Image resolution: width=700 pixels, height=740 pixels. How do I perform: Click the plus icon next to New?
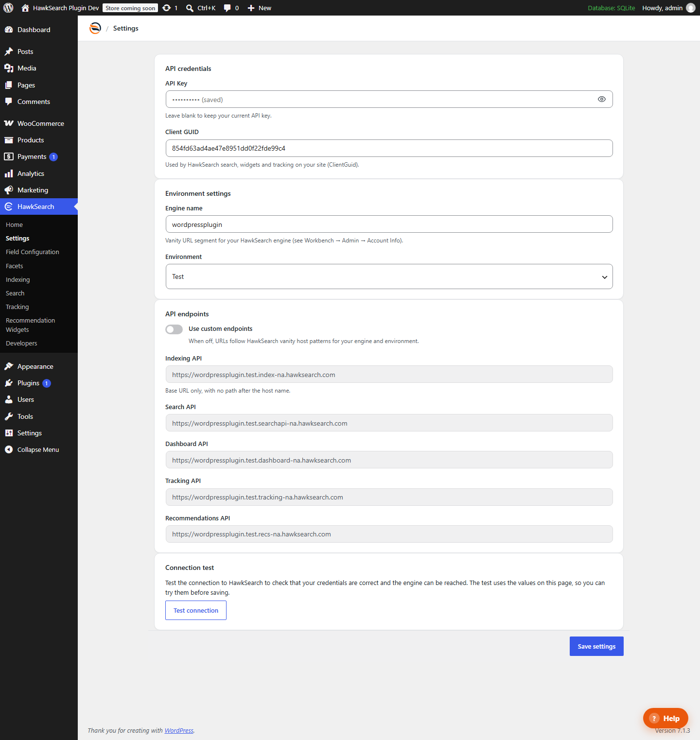click(x=251, y=8)
